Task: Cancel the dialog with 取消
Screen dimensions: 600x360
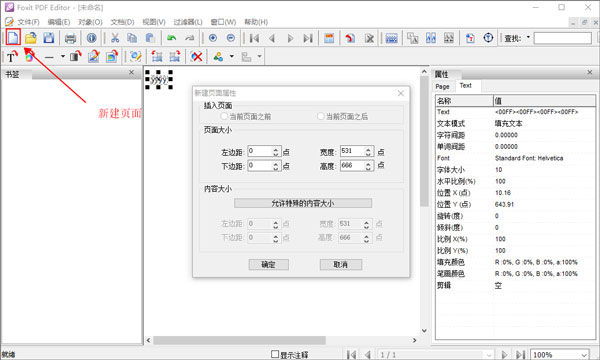Action: [x=341, y=264]
